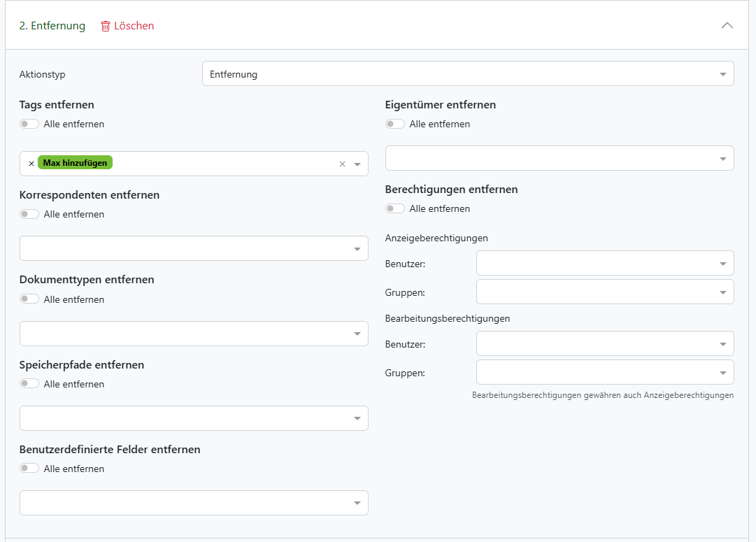Screen dimensions: 756x542
Task: Open the Dokumenttypen entfernen dropdown
Action: point(194,334)
